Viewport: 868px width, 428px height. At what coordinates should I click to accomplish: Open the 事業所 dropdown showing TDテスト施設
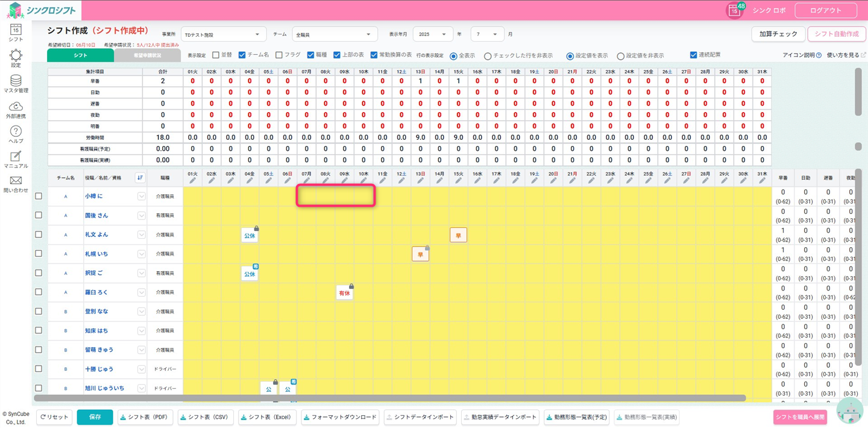tap(224, 34)
